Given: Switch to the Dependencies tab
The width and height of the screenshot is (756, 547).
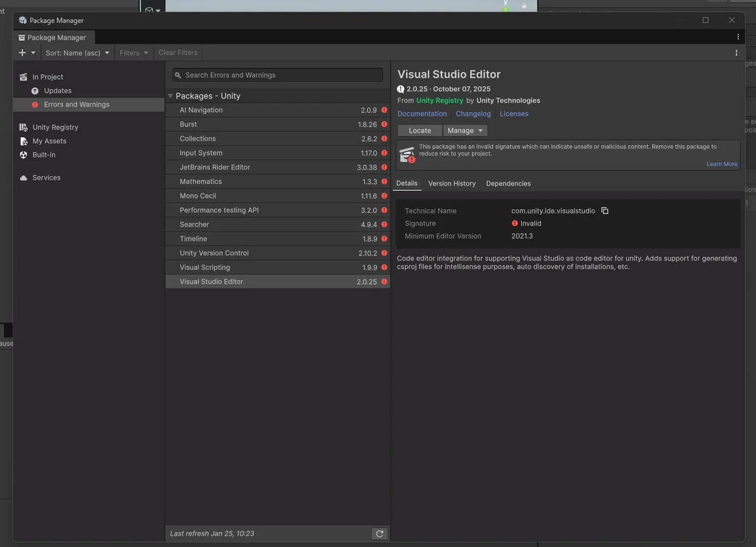Looking at the screenshot, I should 508,184.
